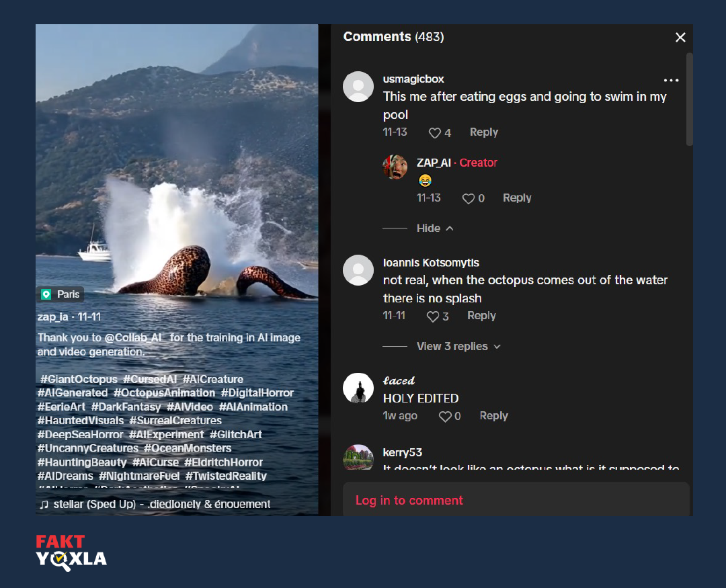Click the laughing emoji in ZAP_AI reply
The image size is (726, 588).
425,180
